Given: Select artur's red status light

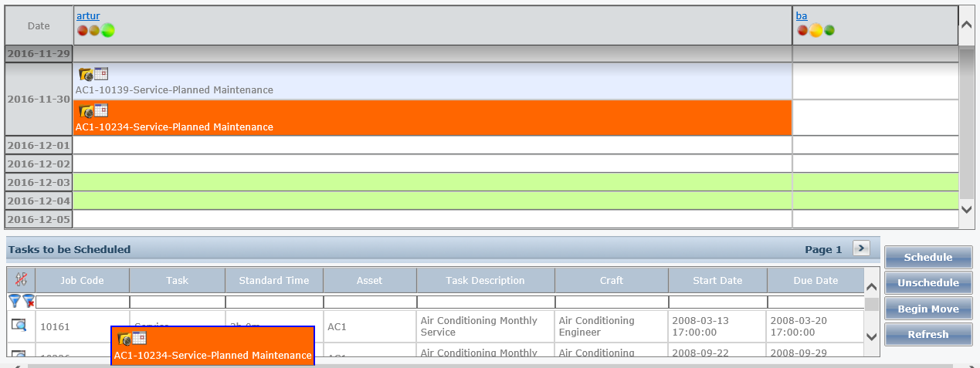Looking at the screenshot, I should 83,31.
